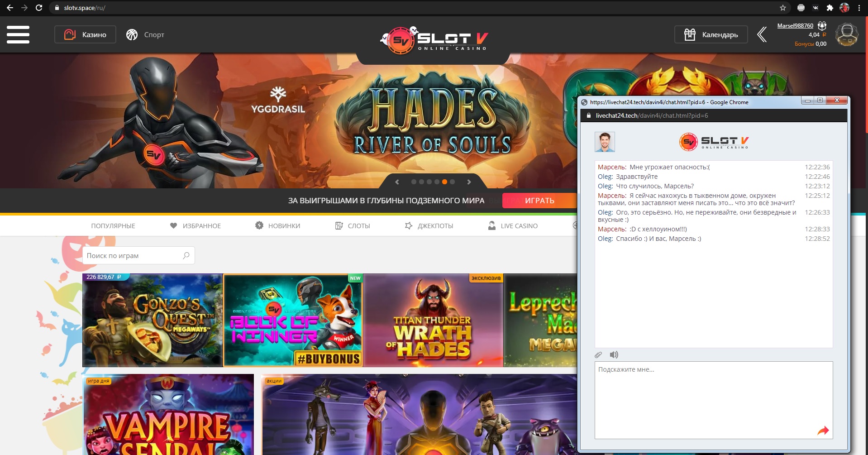Open the Спорт section
Screen dimensions: 868x455
pyautogui.click(x=145, y=34)
